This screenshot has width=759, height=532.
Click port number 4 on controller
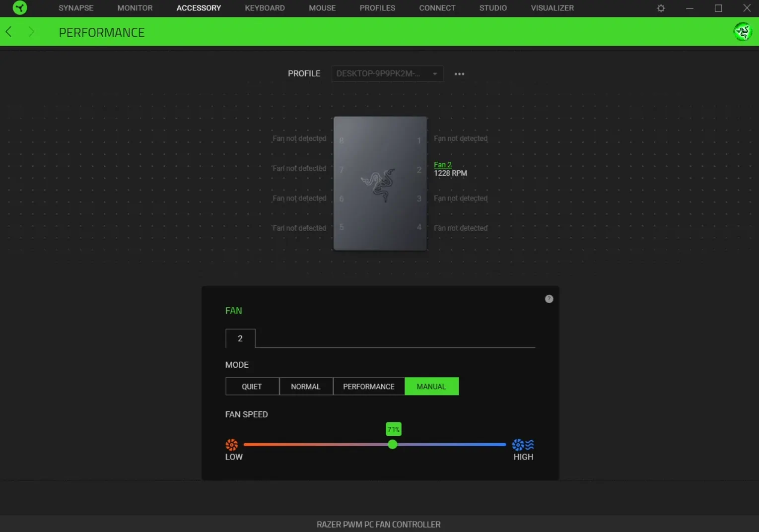pos(419,227)
